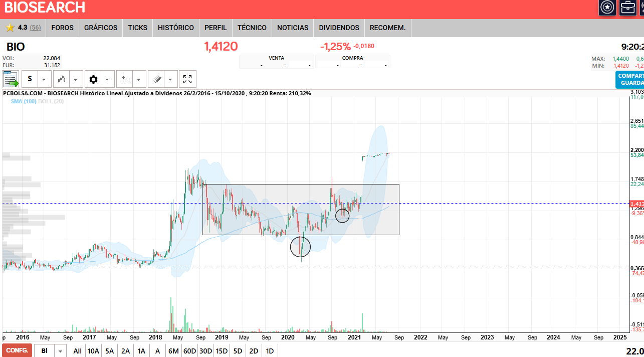The width and height of the screenshot is (644, 357).
Task: Expand the indicators dropdown arrow
Action: tap(139, 79)
